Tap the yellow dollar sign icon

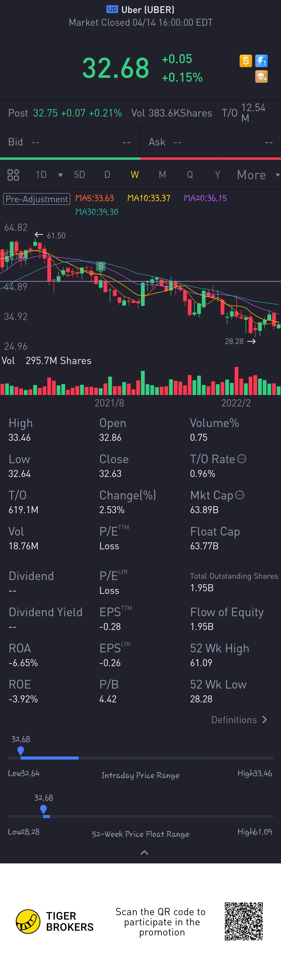tap(246, 60)
